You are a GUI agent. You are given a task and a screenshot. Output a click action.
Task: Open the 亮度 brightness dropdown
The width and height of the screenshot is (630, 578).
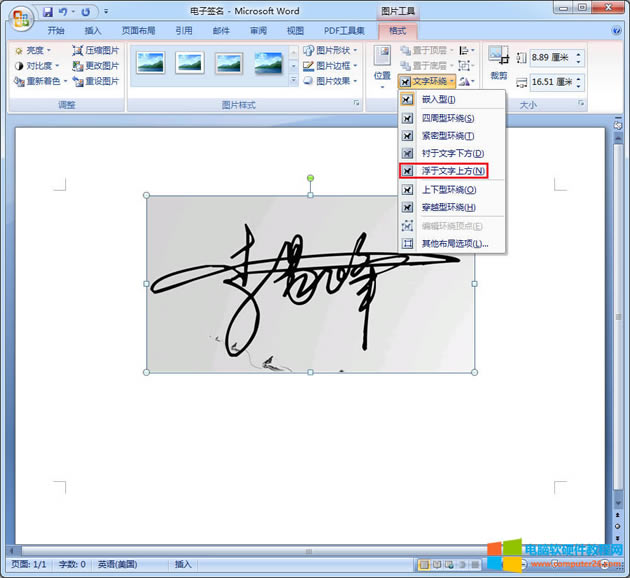(33, 50)
